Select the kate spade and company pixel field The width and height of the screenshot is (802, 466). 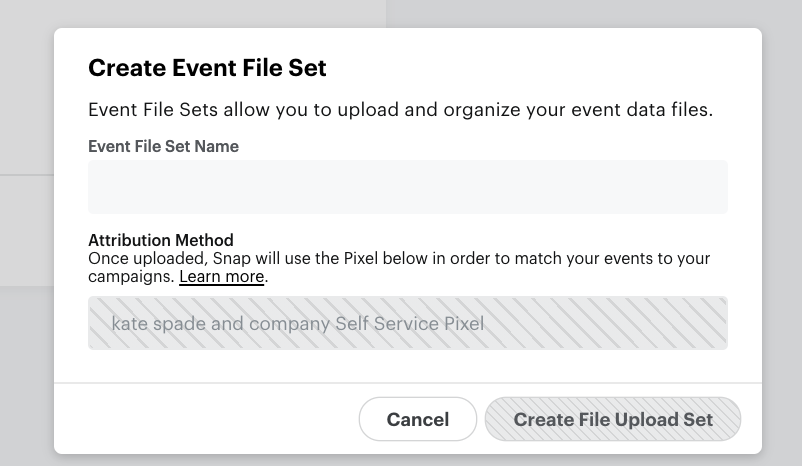point(297,323)
